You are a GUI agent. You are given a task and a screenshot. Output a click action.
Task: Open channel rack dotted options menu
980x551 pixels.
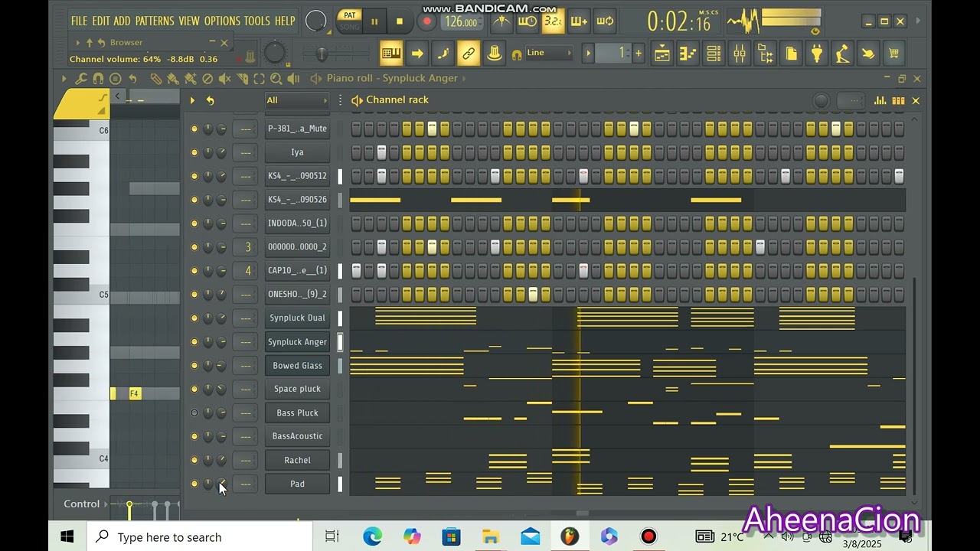[x=340, y=100]
